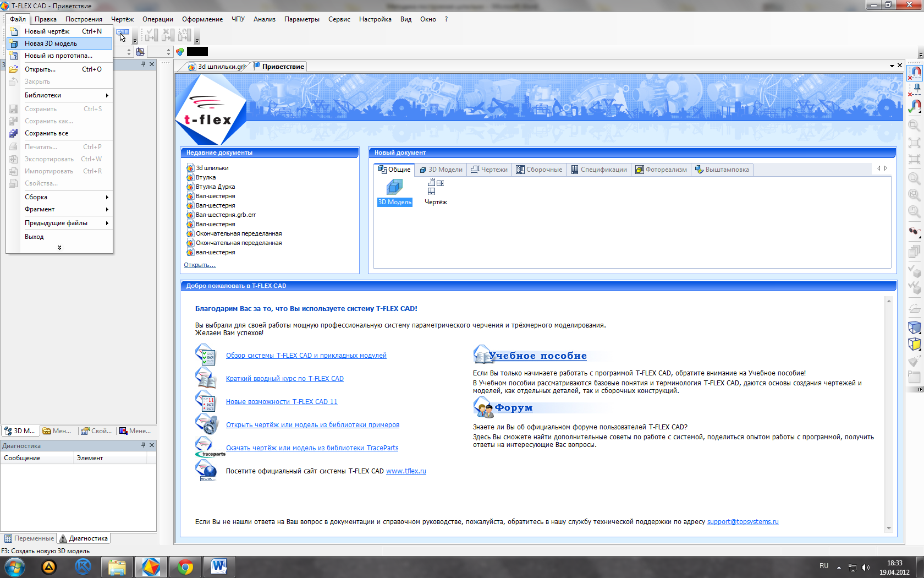
Task: Open recent document Втулка Дурка
Action: 215,187
